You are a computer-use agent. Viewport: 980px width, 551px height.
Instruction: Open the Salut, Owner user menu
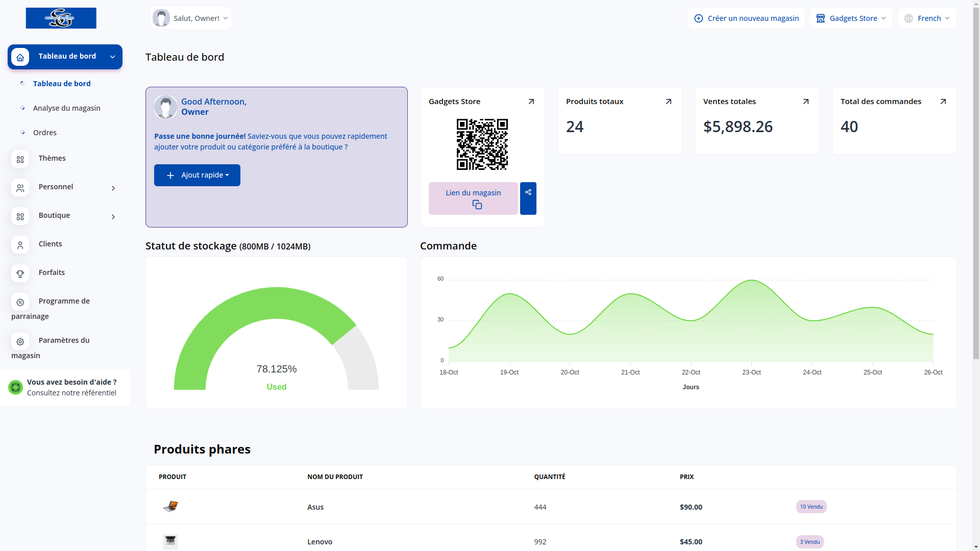pos(191,18)
